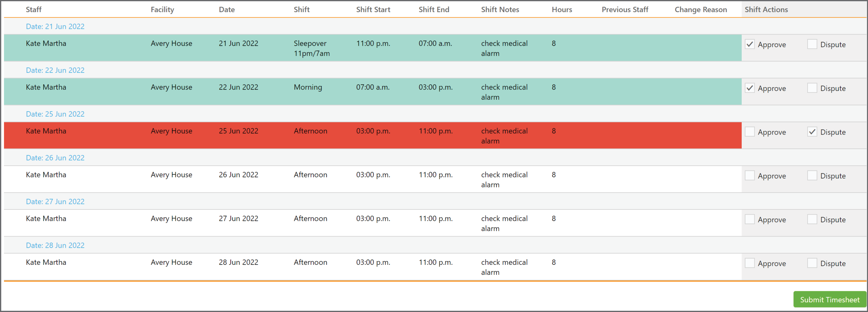Sort by the Shift Start column header

tap(373, 9)
